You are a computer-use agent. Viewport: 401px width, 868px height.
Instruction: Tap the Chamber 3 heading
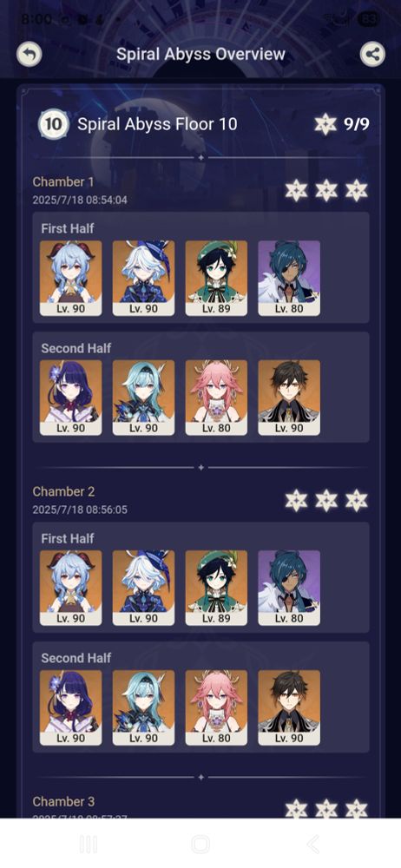coord(63,801)
